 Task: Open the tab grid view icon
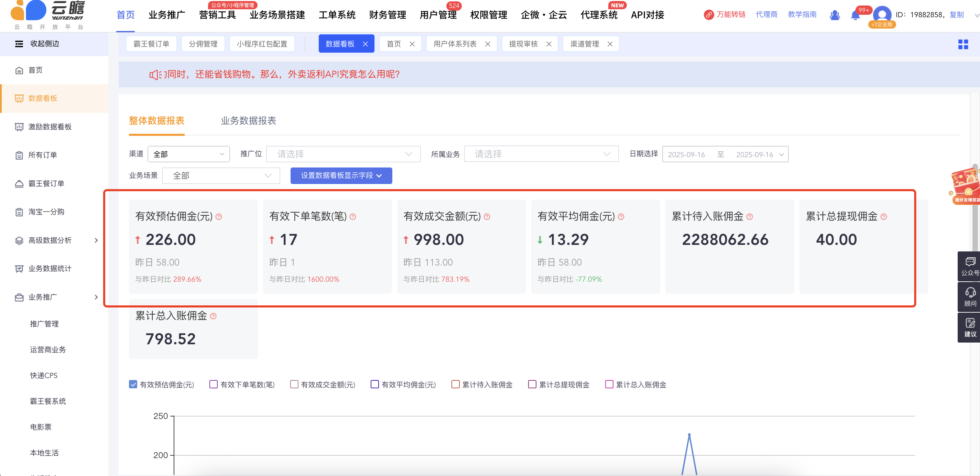pos(963,44)
